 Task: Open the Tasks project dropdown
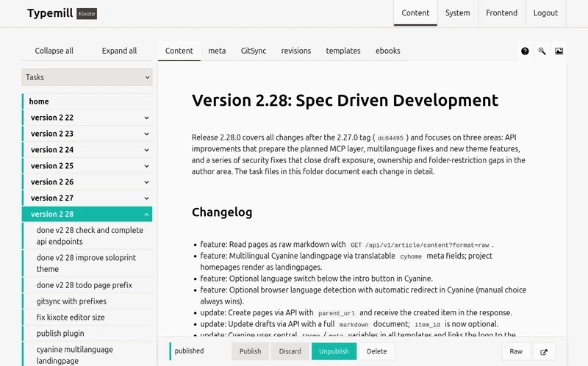click(x=87, y=77)
